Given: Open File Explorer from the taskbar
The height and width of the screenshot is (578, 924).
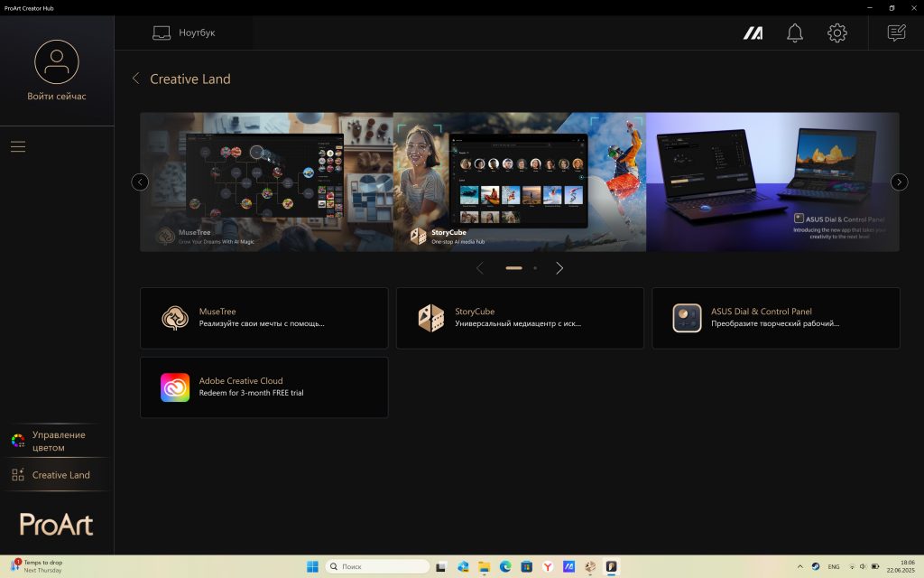Looking at the screenshot, I should point(484,567).
